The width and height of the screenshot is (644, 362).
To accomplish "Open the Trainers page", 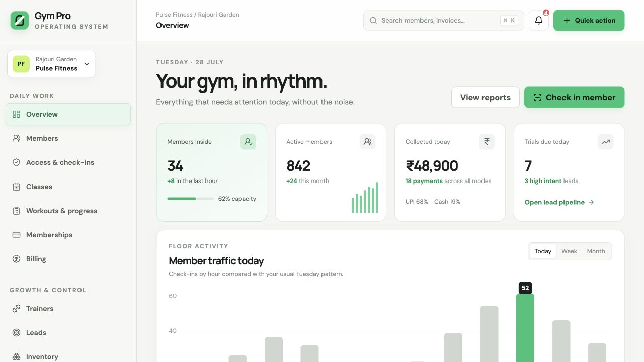I will pyautogui.click(x=68, y=309).
